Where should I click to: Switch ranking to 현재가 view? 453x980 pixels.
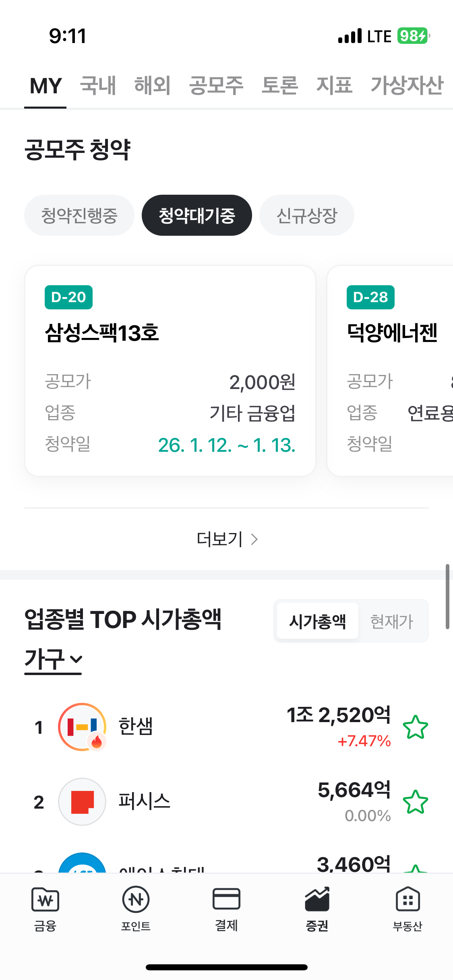392,621
